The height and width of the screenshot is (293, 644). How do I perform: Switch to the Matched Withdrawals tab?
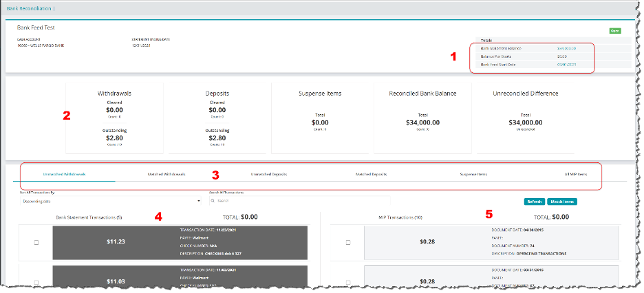point(167,175)
